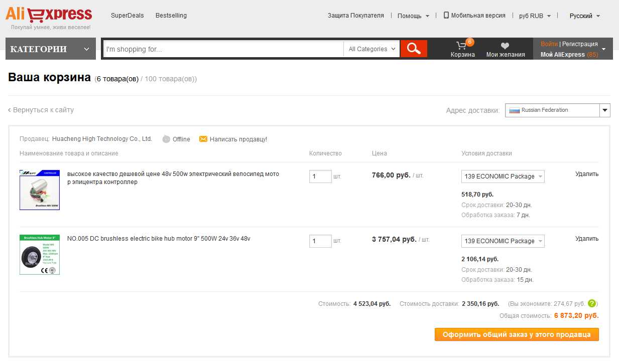Remove the hub motor item (Удалить)
Viewport: 619px width, 364px height.
coord(587,239)
